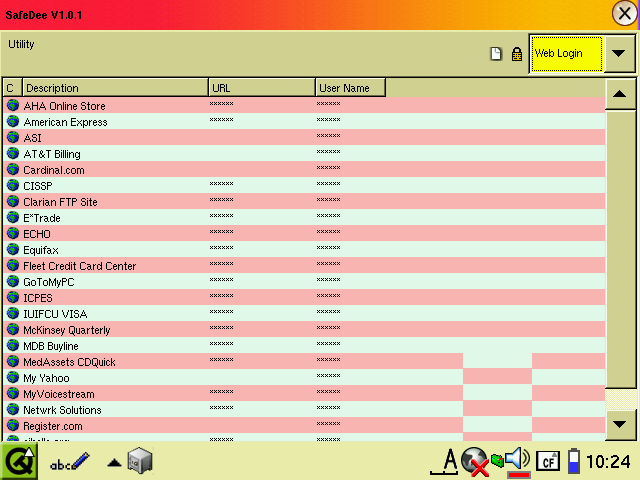Sort by User Name column header
640x480 pixels.
[350, 88]
